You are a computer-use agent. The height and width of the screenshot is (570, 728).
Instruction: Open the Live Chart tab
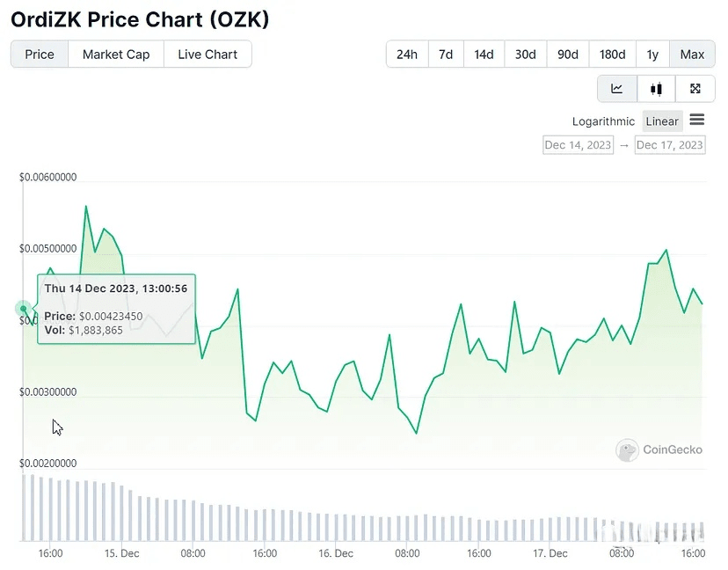pyautogui.click(x=207, y=55)
